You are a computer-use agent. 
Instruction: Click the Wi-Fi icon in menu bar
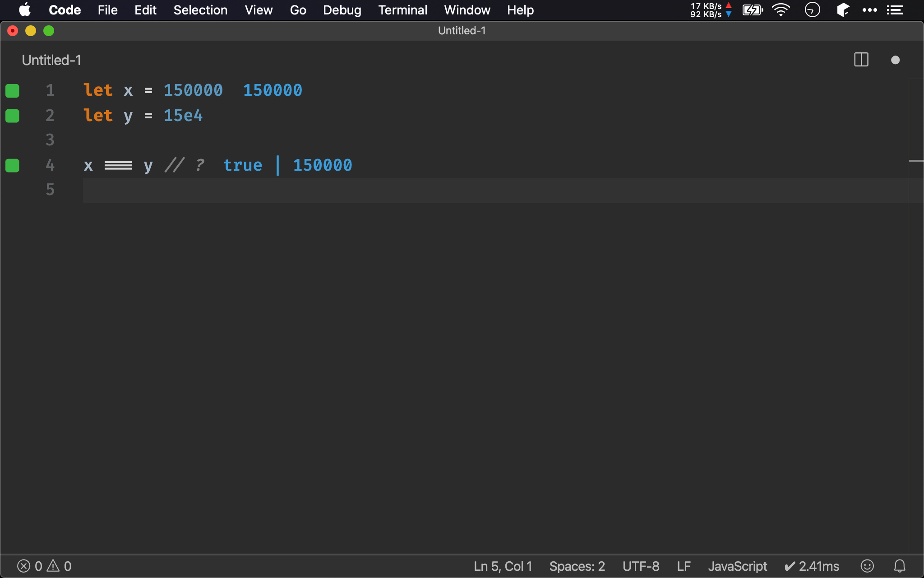coord(781,10)
